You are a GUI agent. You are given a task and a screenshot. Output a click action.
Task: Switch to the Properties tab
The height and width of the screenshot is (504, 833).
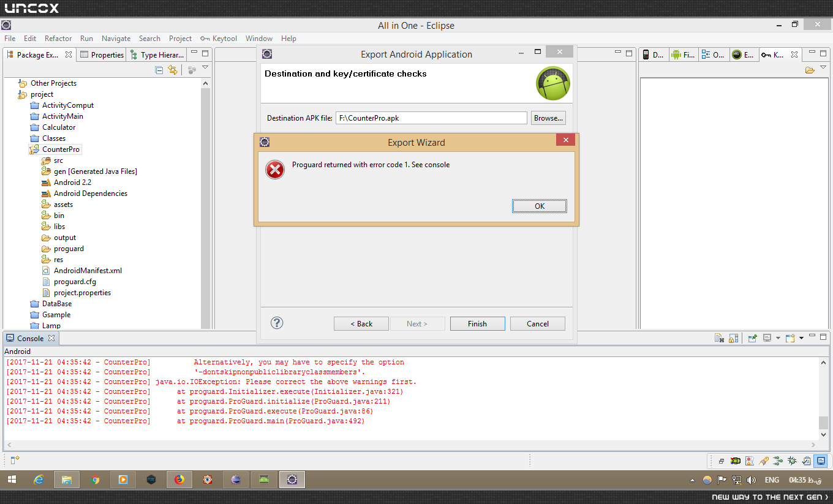(102, 55)
